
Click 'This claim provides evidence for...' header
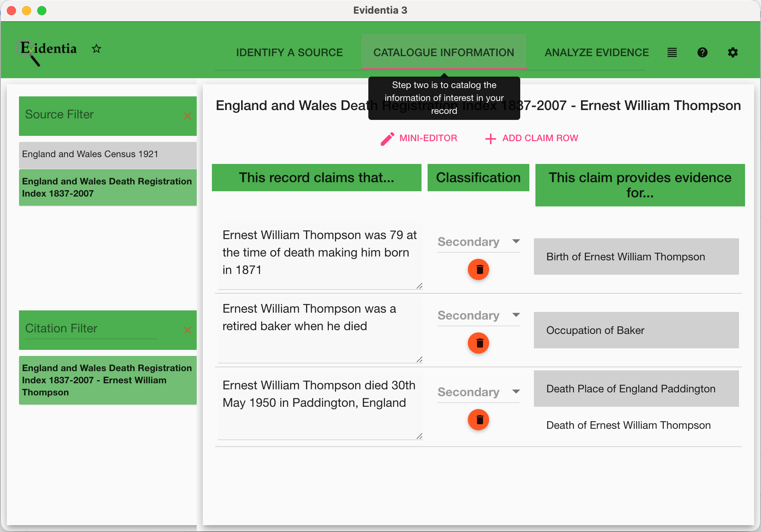[x=640, y=185]
